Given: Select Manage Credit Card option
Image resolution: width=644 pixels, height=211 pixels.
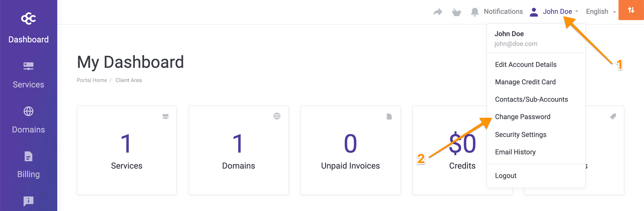Looking at the screenshot, I should tap(525, 82).
